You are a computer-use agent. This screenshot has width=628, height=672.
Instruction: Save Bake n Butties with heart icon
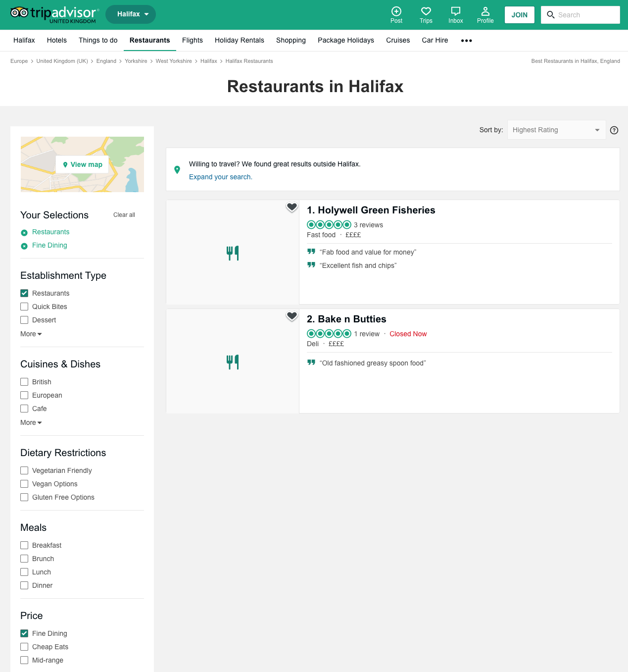click(x=292, y=316)
